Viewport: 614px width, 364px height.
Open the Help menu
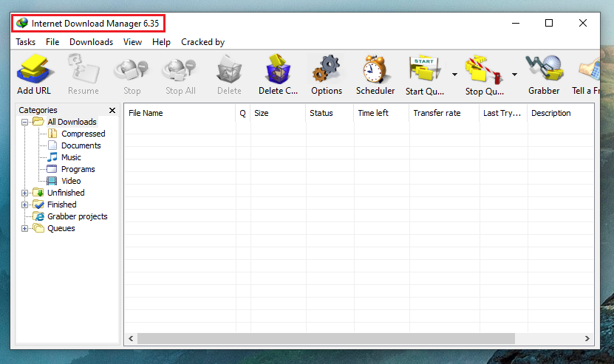click(x=161, y=42)
